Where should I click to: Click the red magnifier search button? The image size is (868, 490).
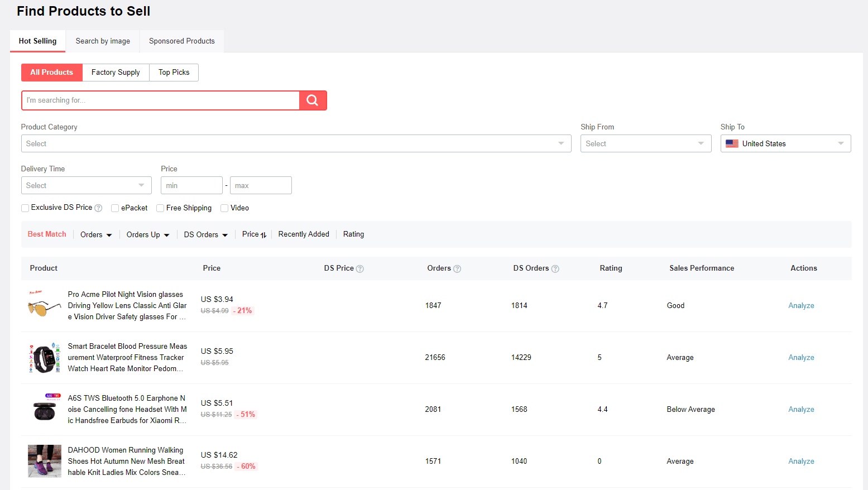coord(313,100)
